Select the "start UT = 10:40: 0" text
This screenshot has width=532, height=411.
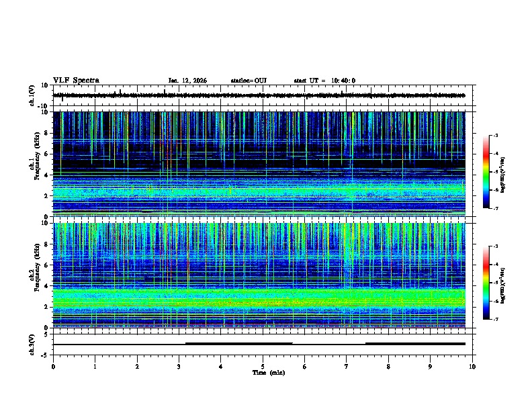click(x=324, y=81)
